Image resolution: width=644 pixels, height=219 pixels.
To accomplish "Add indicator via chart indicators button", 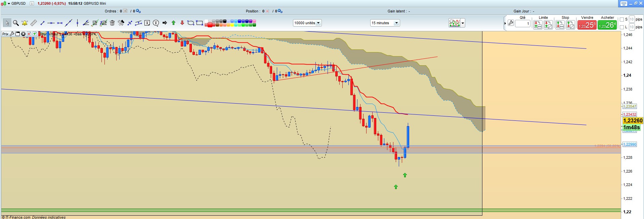I will (455, 23).
